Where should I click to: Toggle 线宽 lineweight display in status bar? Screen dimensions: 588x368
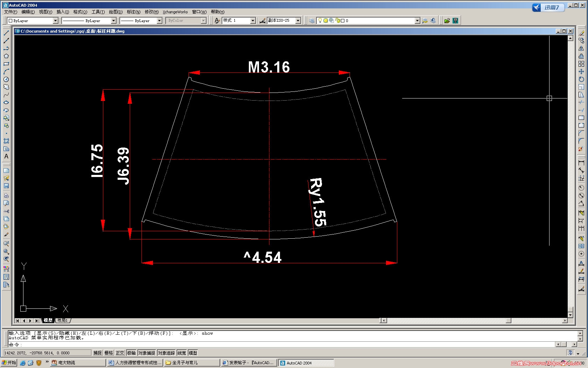(x=182, y=353)
